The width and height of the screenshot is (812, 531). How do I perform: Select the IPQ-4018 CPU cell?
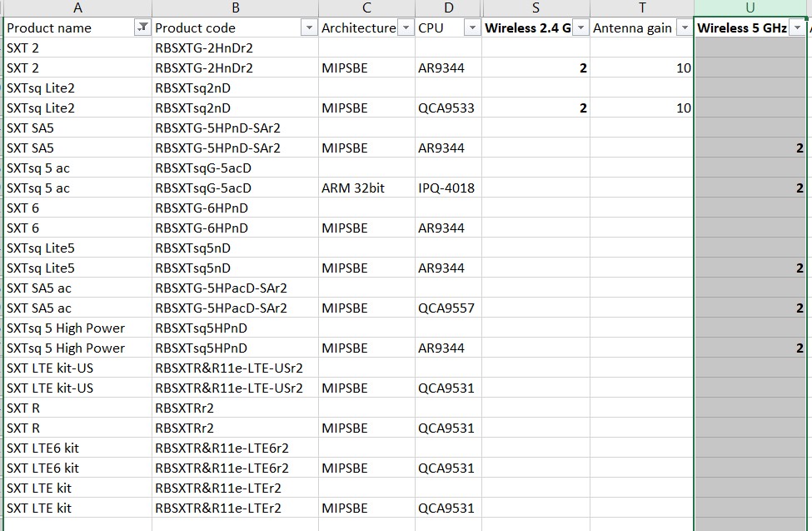[448, 188]
